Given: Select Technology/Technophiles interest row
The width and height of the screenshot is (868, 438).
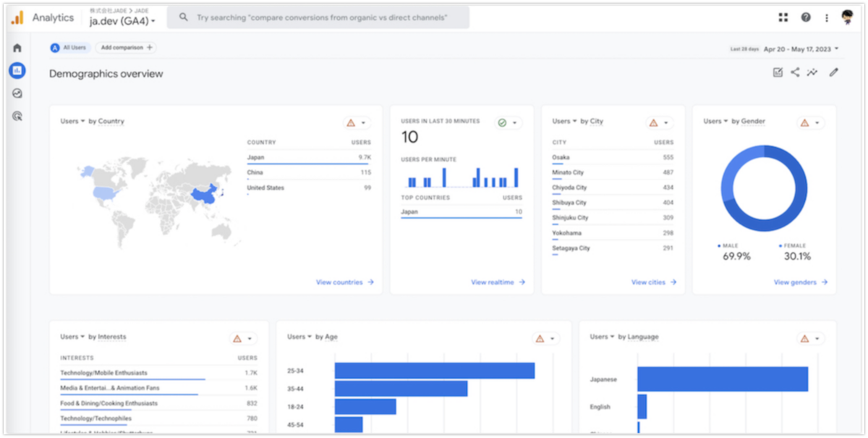Looking at the screenshot, I should tap(158, 418).
